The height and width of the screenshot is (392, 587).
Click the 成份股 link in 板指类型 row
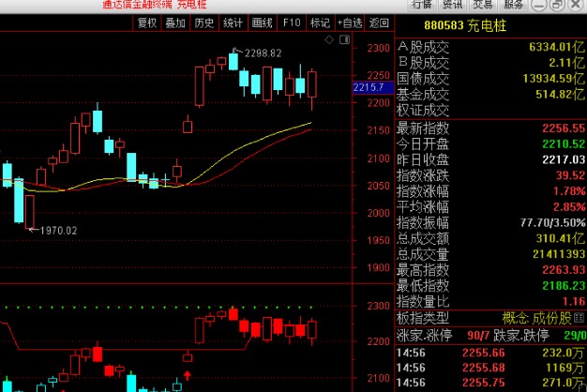pos(552,318)
